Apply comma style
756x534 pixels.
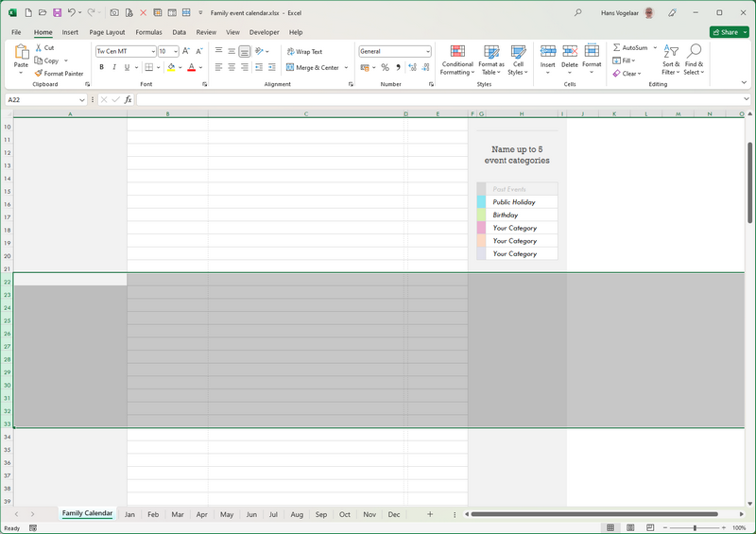(x=398, y=67)
